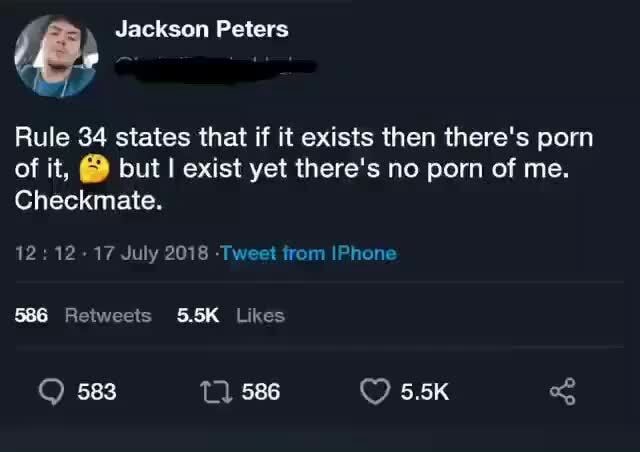Screen dimensions: 640x452
Task: Click the blacked-out username handle
Action: click(x=215, y=69)
